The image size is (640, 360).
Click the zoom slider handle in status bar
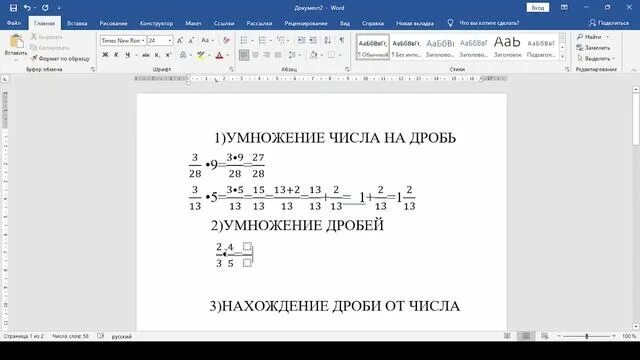click(587, 336)
